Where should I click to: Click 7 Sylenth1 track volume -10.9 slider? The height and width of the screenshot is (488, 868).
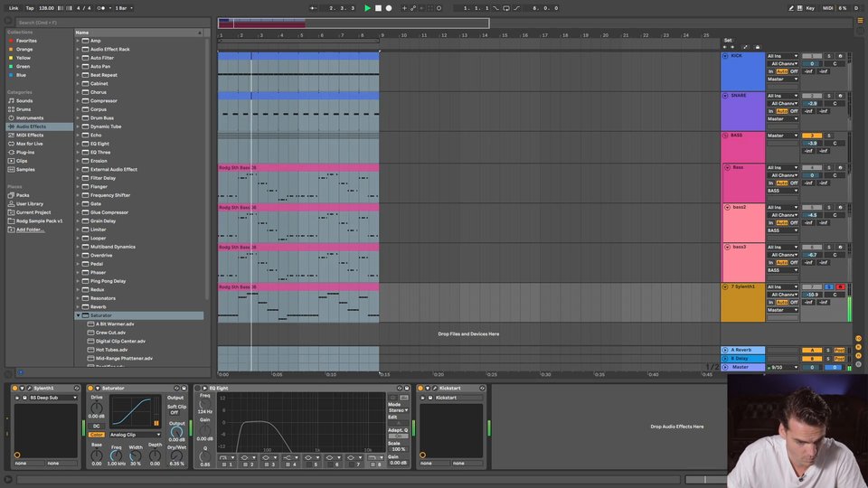pos(812,295)
